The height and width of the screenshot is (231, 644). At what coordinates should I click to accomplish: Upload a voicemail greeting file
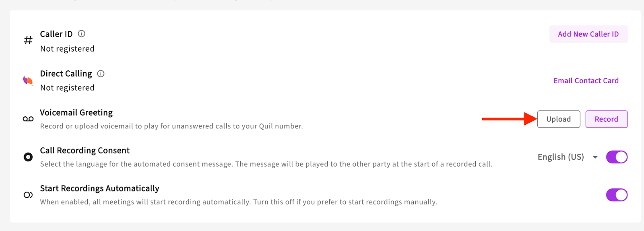(558, 119)
